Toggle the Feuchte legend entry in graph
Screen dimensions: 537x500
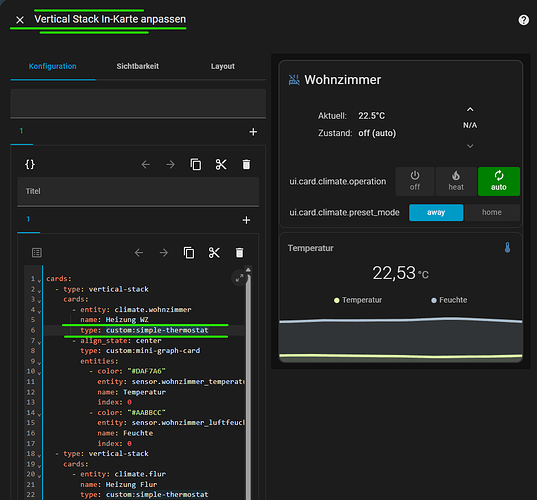pyautogui.click(x=449, y=300)
